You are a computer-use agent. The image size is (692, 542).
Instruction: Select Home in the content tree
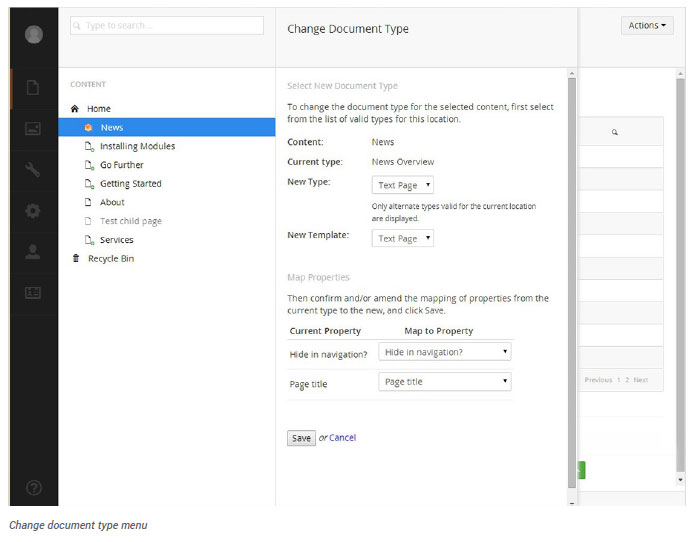[x=99, y=109]
